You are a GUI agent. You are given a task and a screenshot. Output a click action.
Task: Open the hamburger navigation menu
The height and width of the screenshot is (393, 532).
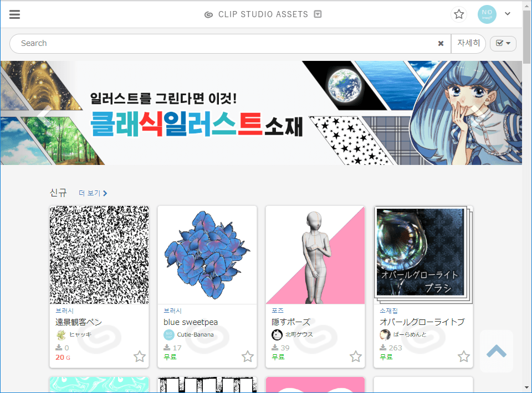14,14
